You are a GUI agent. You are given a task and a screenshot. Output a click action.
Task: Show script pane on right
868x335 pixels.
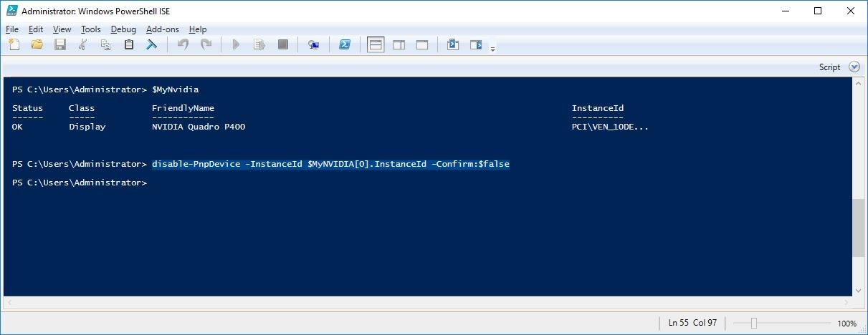399,44
